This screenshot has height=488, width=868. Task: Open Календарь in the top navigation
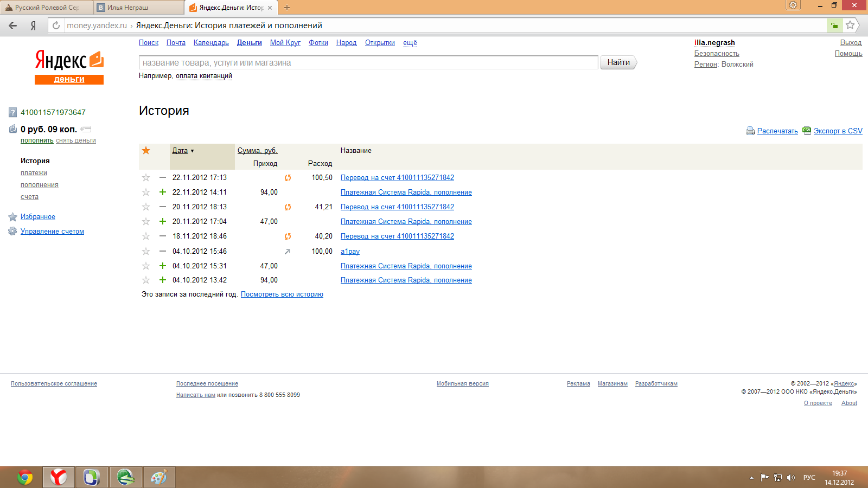(211, 42)
